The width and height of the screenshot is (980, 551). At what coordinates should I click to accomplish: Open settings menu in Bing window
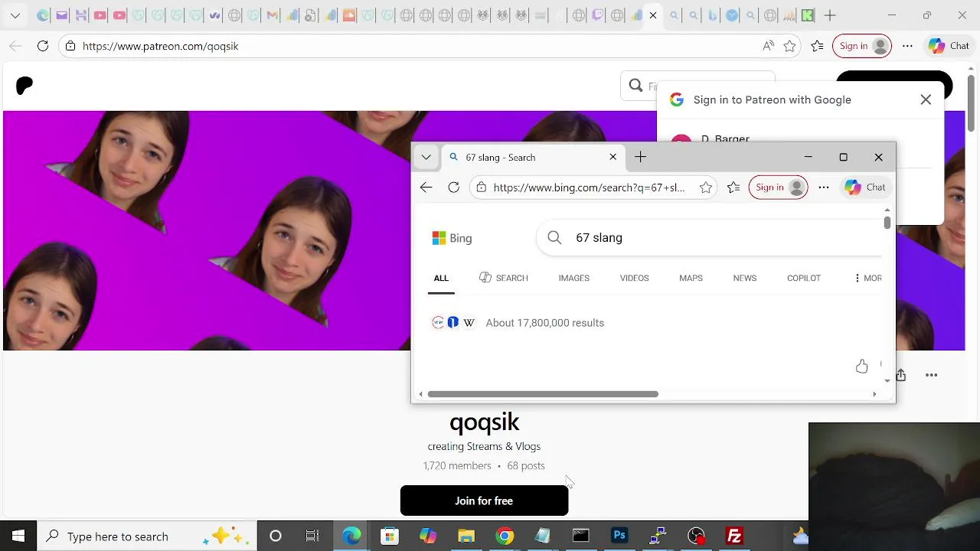pos(823,187)
